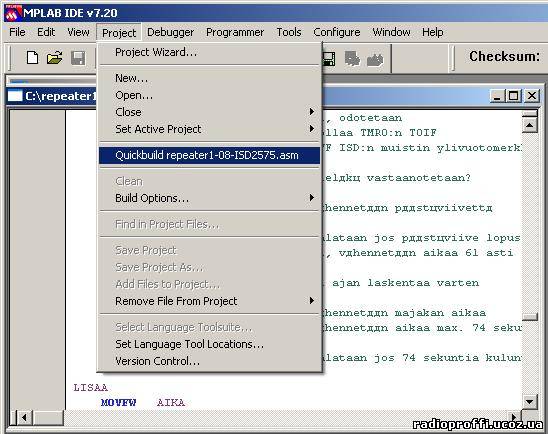Click the Build All toolbar icon
Screen dimensions: 548x434
click(375, 59)
